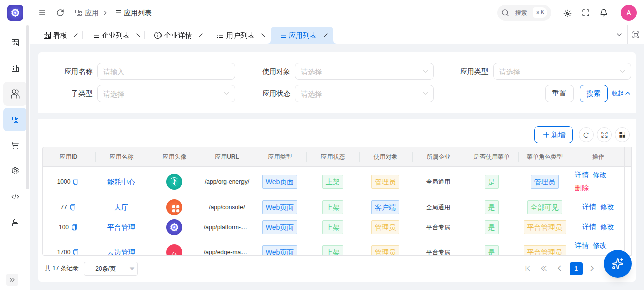Click the 新增 button

click(x=553, y=135)
